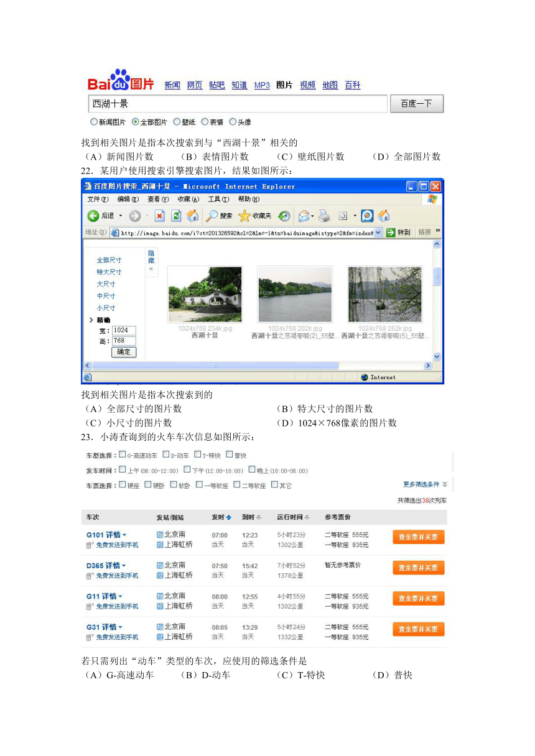Image resolution: width=535 pixels, height=756 pixels.
Task: Click the last house icon in IE toolbar
Action: [x=384, y=216]
